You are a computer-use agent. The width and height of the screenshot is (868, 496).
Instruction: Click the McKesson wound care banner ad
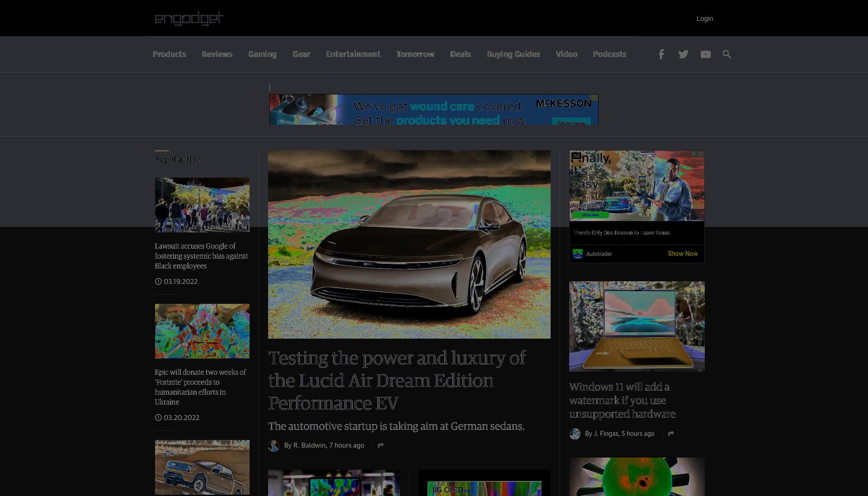(434, 109)
